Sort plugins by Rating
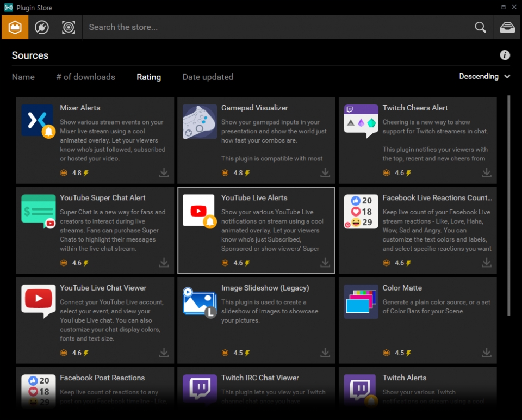522x420 pixels. coord(148,77)
